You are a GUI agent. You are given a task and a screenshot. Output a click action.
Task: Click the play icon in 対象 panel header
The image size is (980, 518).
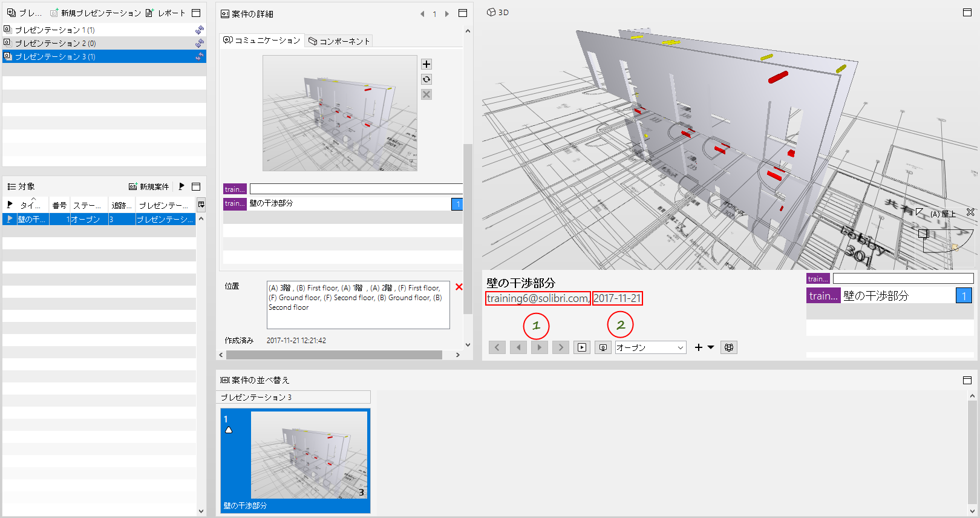point(181,186)
